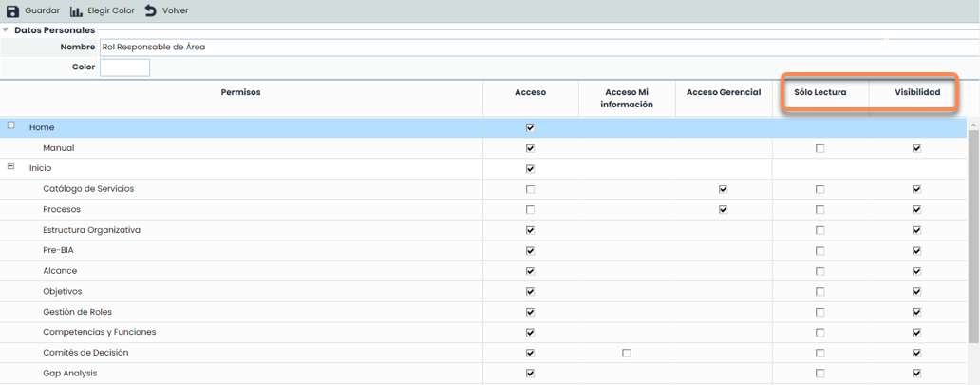Open the Color picker box
Viewport: 980px width, 385px height.
click(x=124, y=67)
